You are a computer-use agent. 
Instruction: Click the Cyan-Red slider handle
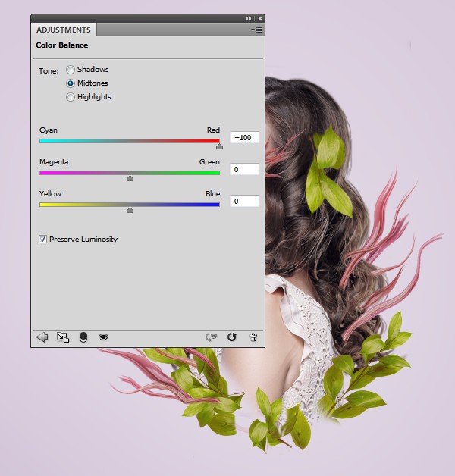(219, 146)
